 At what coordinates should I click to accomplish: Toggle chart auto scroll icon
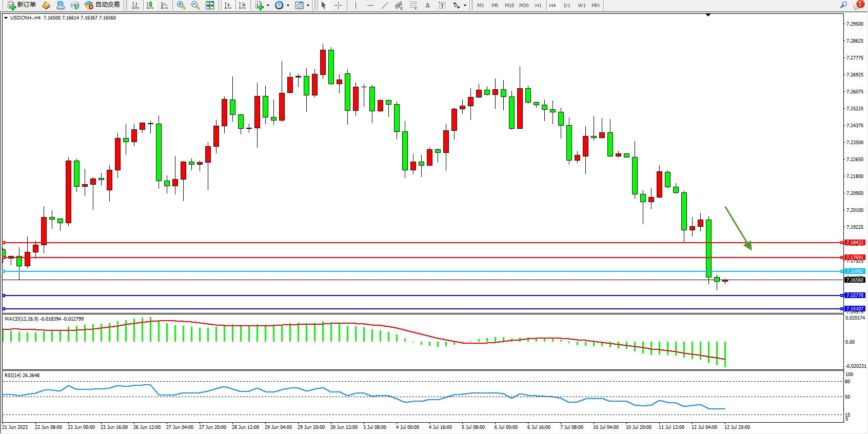tap(228, 5)
